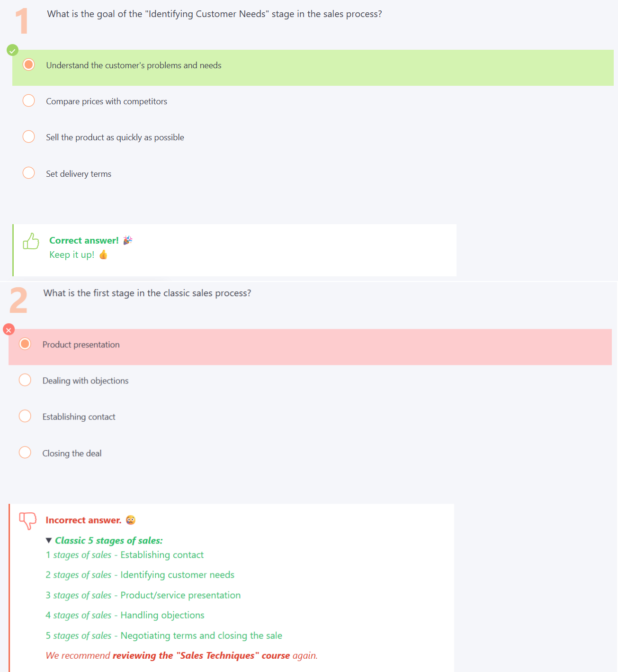Viewport: 618px width, 672px height.
Task: Click the green checkmark badge on question 1
Action: pyautogui.click(x=13, y=50)
